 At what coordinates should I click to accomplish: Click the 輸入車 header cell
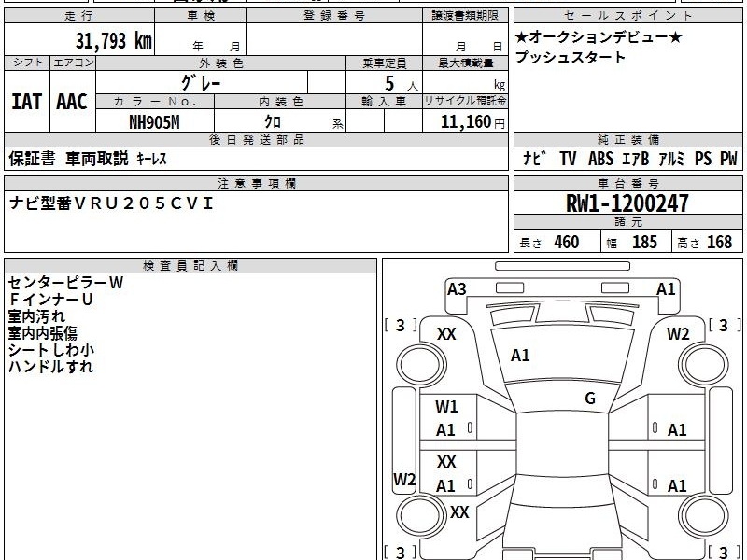384,102
